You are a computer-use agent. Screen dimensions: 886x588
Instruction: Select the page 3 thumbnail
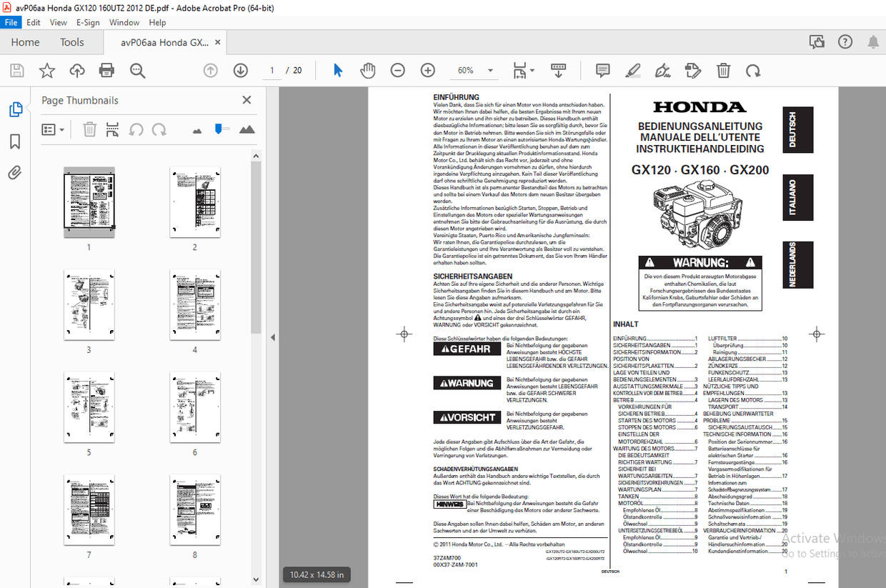(89, 304)
